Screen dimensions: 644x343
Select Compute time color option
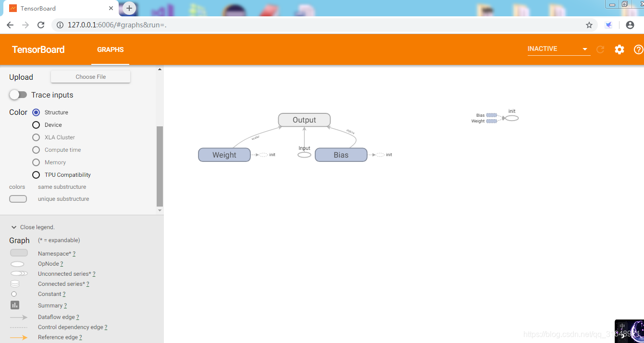click(x=36, y=150)
